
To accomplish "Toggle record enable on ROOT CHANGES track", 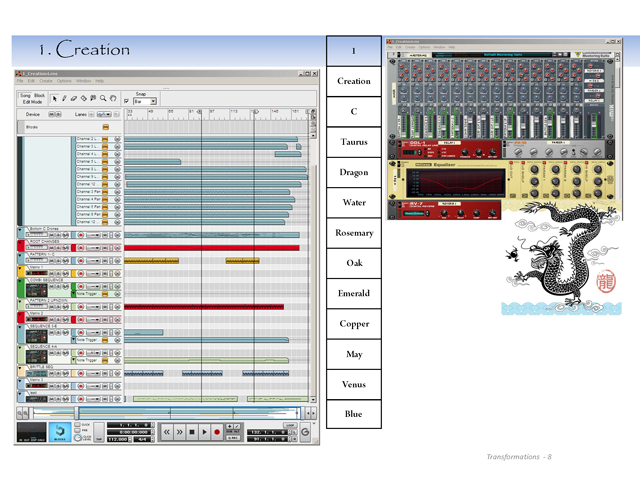I will pyautogui.click(x=81, y=248).
